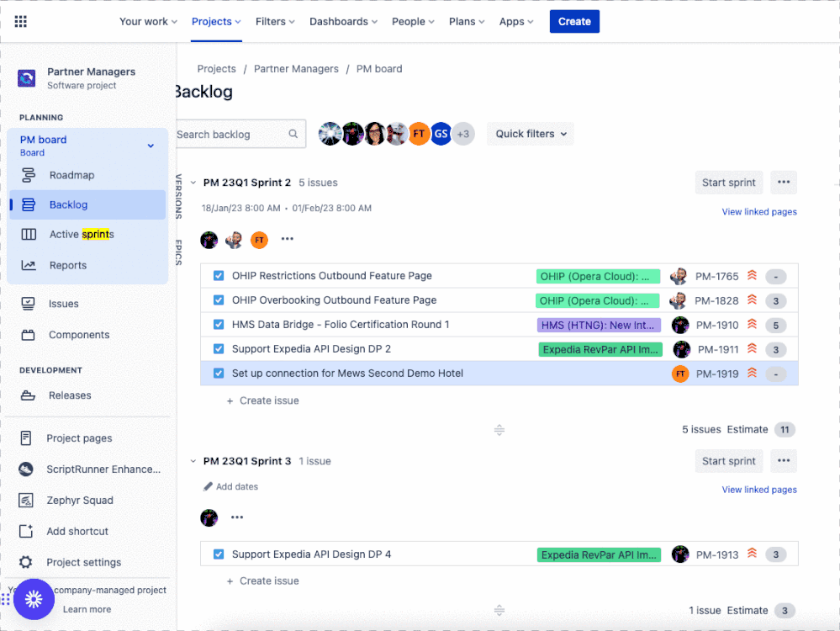
Task: Open Releases under Development
Action: (x=70, y=395)
